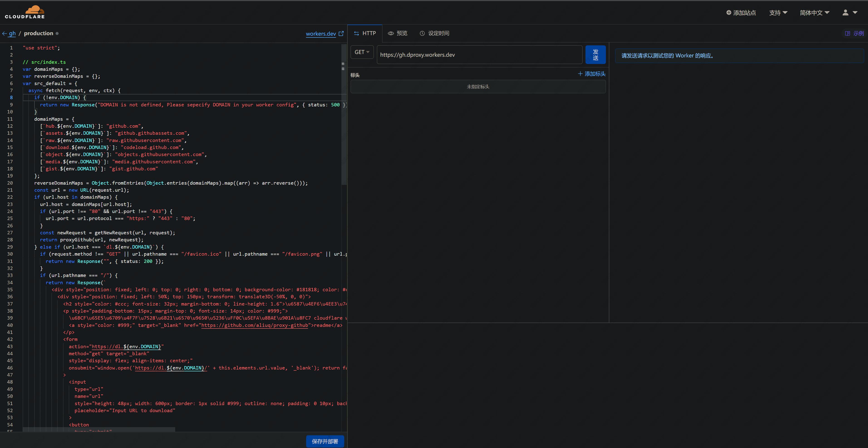The image size is (868, 448).
Task: Click the "const url = new URL(request.url)" line
Action: (x=81, y=190)
